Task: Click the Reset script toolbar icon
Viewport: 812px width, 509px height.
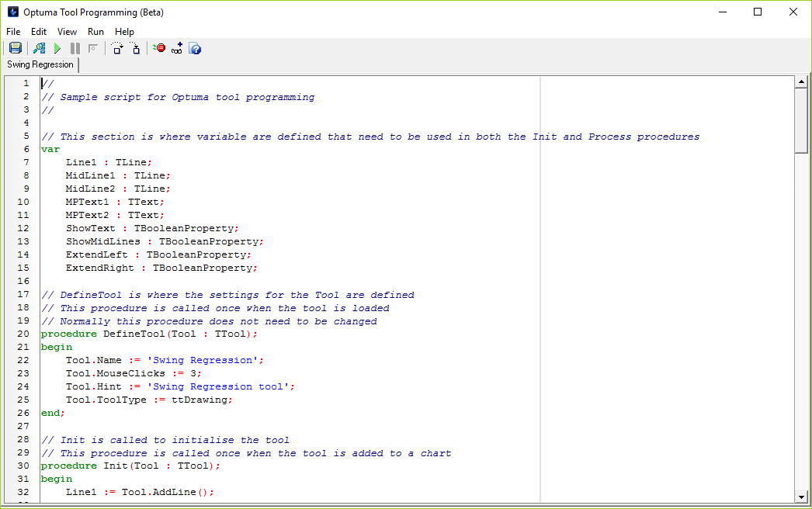Action: point(93,48)
